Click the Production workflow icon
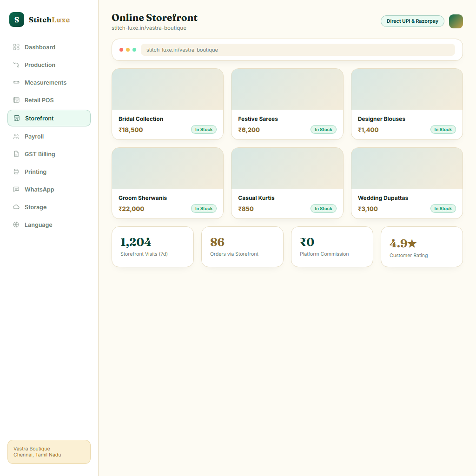 tap(16, 65)
